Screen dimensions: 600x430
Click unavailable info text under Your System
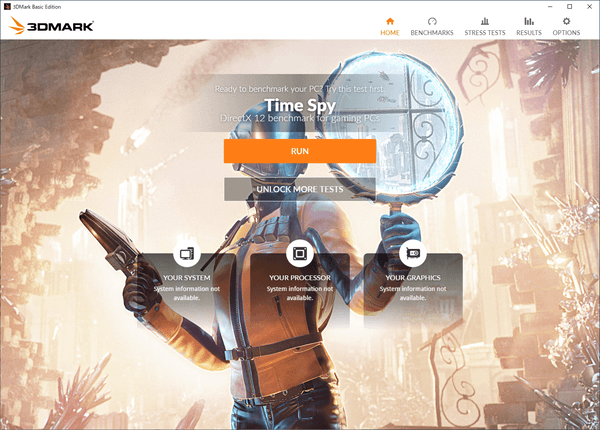(x=187, y=293)
